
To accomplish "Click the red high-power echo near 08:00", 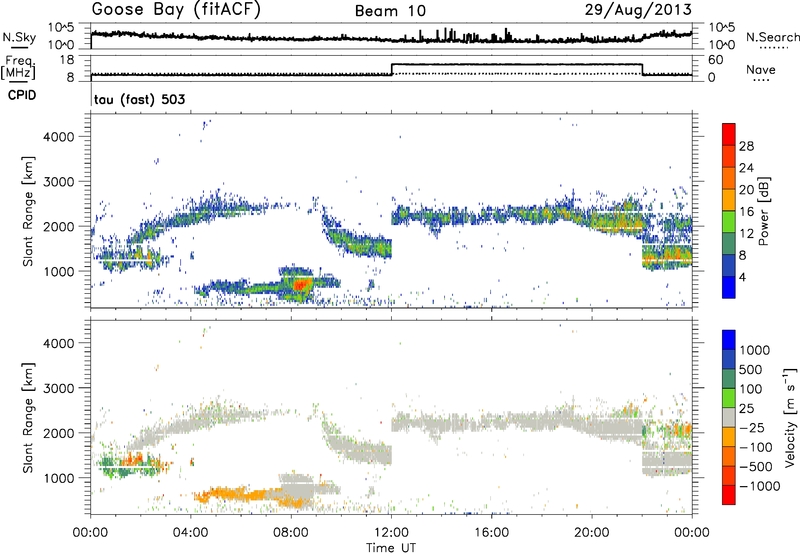I will click(x=302, y=284).
